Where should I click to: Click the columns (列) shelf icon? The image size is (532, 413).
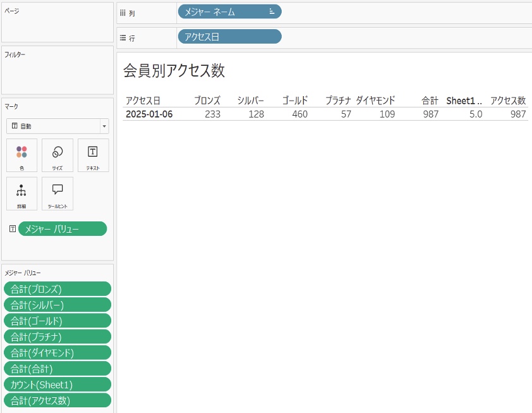pos(123,12)
